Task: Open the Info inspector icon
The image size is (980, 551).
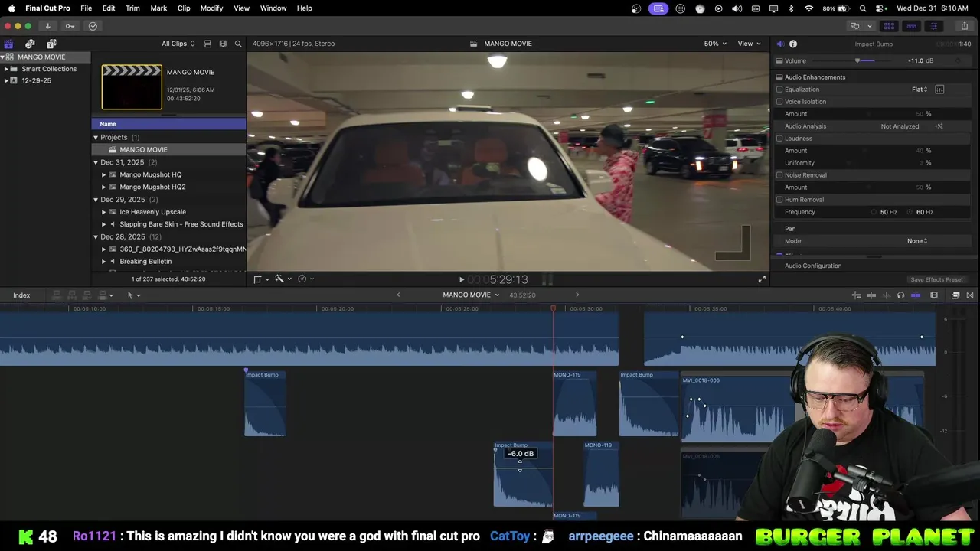Action: click(793, 44)
